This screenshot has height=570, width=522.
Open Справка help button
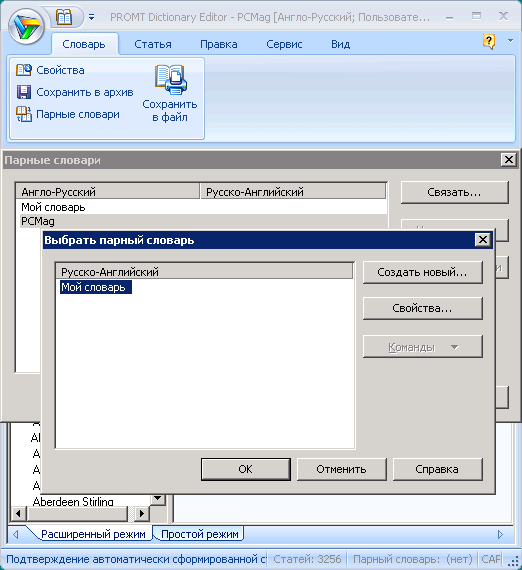[x=437, y=469]
